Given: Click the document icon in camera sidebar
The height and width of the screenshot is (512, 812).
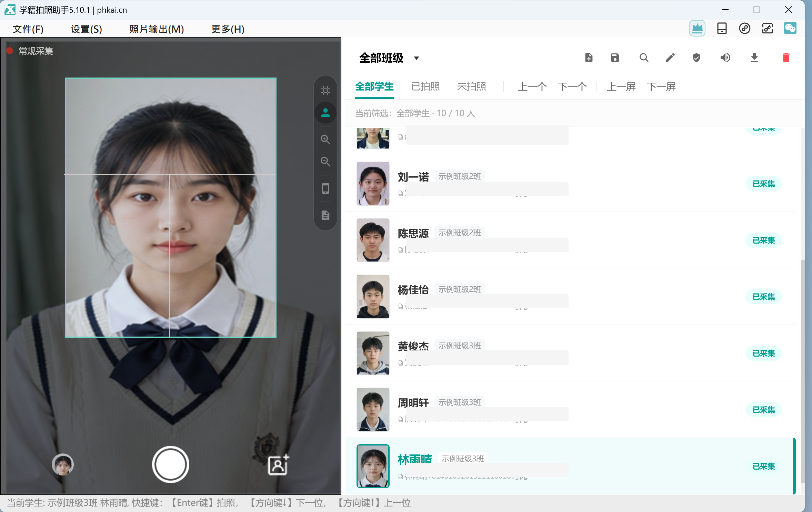Looking at the screenshot, I should [325, 215].
